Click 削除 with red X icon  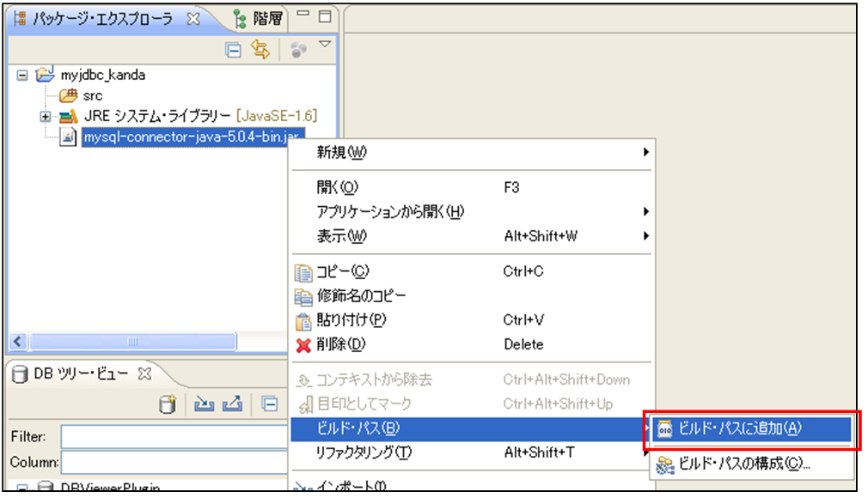point(340,344)
